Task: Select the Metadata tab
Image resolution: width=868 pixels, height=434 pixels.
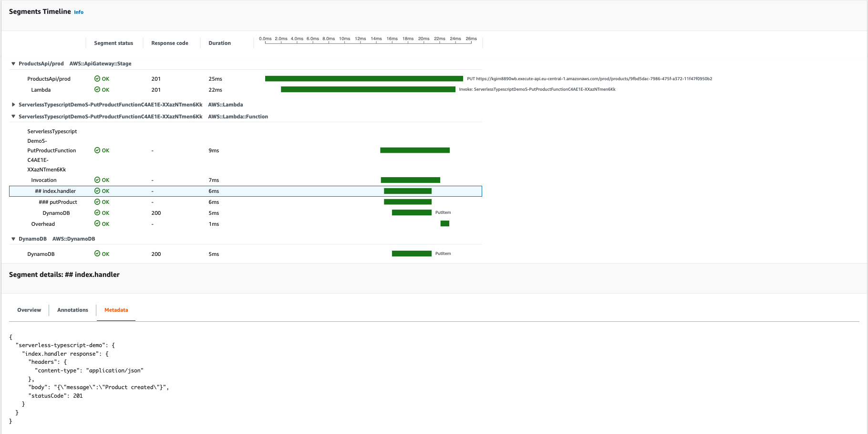Action: (115, 310)
